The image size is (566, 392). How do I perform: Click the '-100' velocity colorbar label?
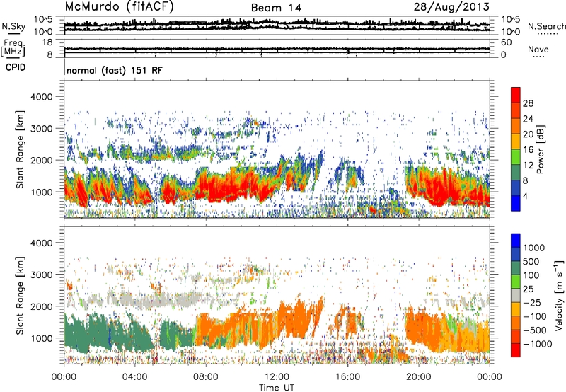[535, 316]
